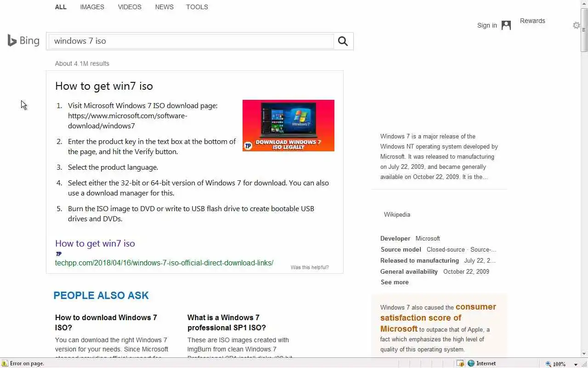Click the 'General availability' label
Image resolution: width=588 pixels, height=368 pixels.
point(409,271)
